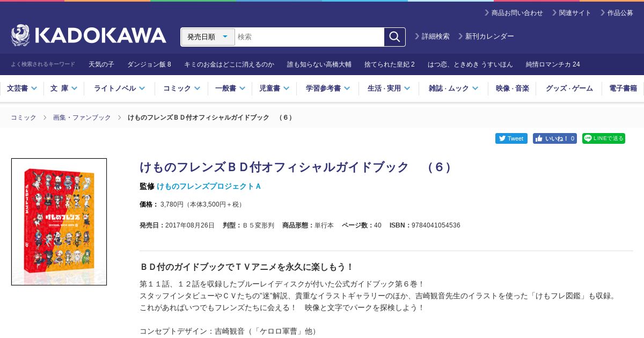Viewport: 644px width, 338px height.
Task: Select the コンセプトデザイン：吉崎観音 line
Action: click(x=229, y=332)
